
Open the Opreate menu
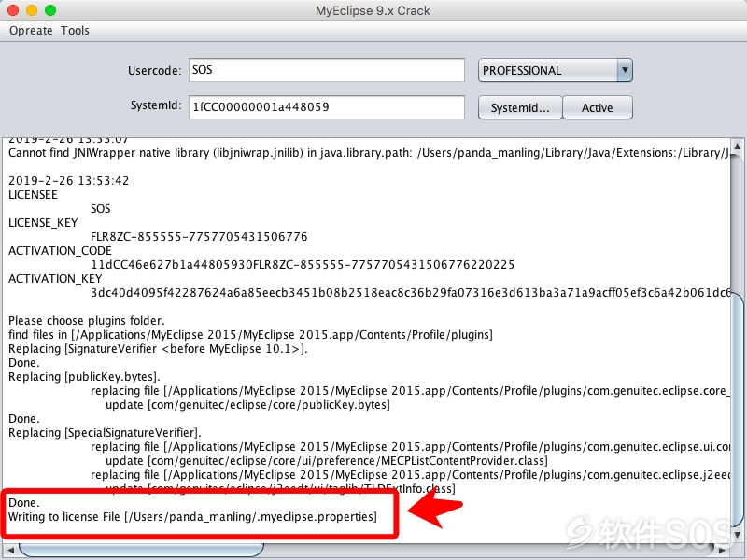(x=31, y=31)
